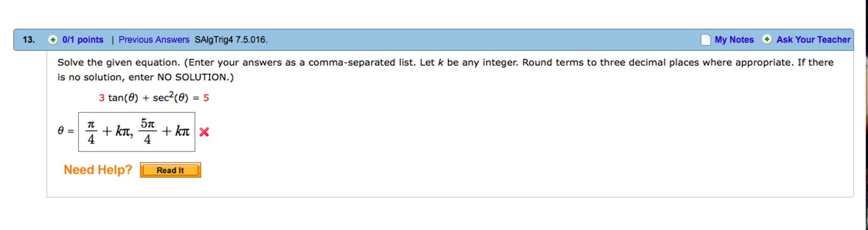Open the Previous Answers link
Image resolution: width=868 pixels, height=230 pixels.
point(154,40)
